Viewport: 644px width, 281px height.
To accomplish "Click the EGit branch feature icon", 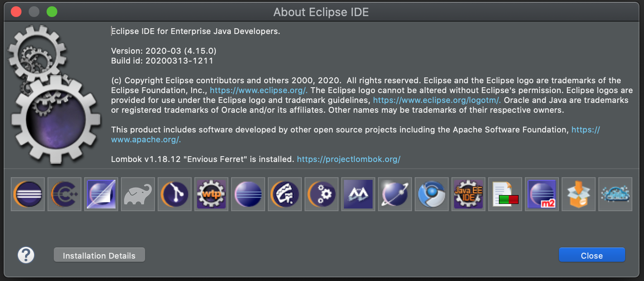I will coord(175,194).
